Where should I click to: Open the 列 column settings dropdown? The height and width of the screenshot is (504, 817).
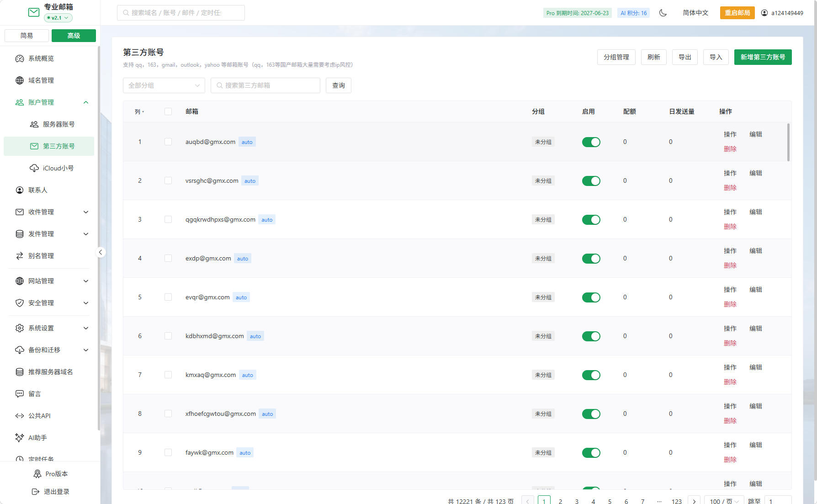coord(139,111)
